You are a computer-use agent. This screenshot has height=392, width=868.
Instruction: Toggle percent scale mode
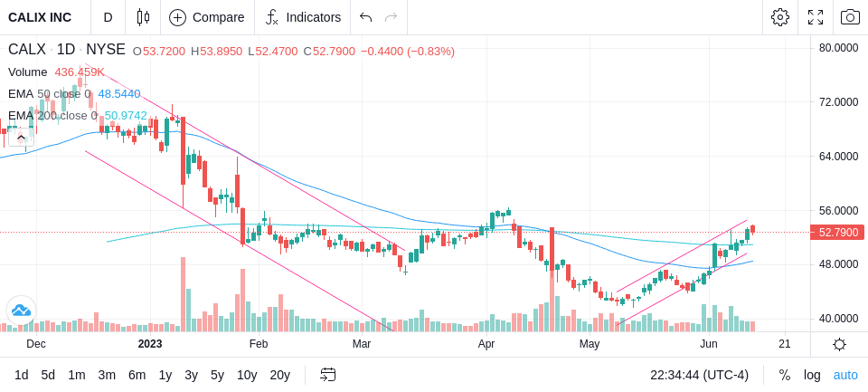[x=785, y=375]
